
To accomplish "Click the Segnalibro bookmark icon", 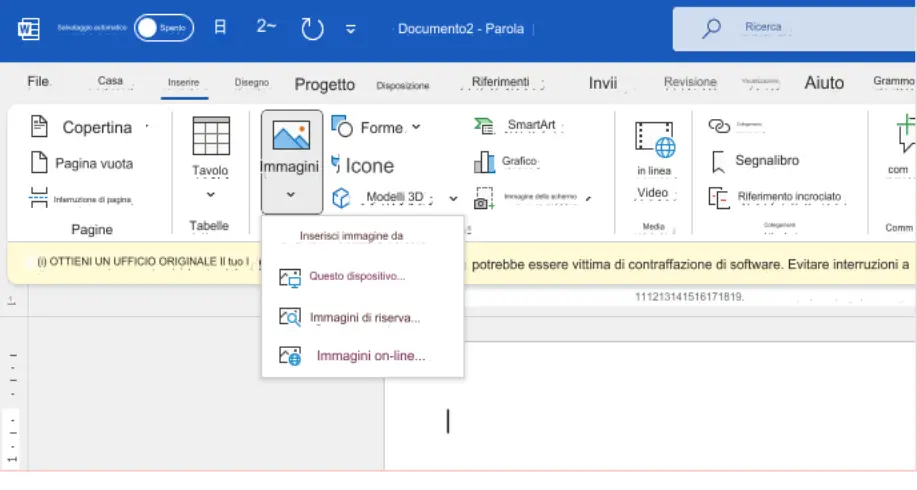I will [718, 162].
